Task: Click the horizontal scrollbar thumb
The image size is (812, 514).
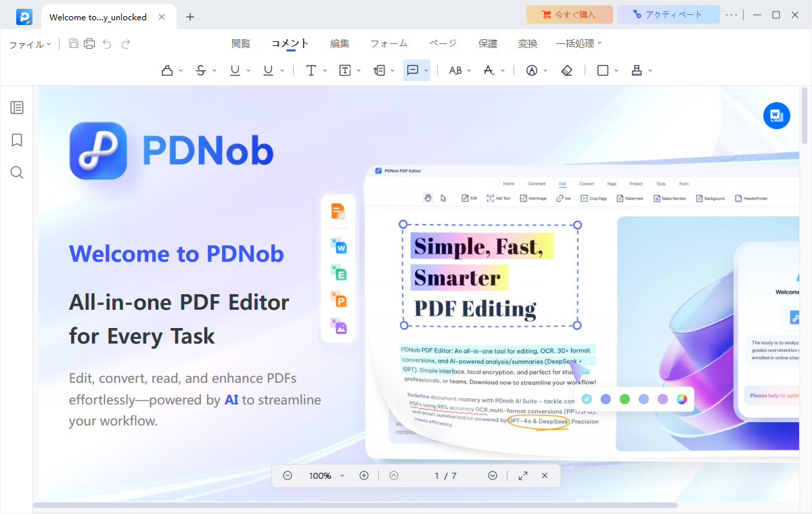Action: [355, 505]
